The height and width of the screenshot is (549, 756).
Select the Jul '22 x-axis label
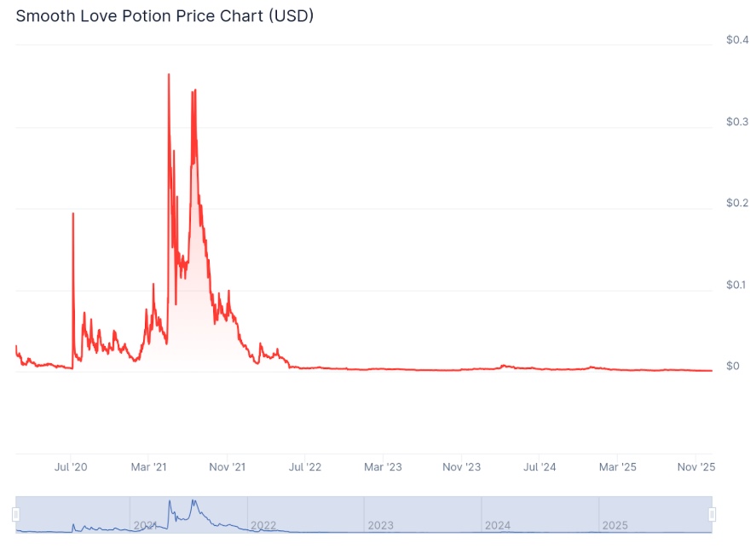click(305, 467)
